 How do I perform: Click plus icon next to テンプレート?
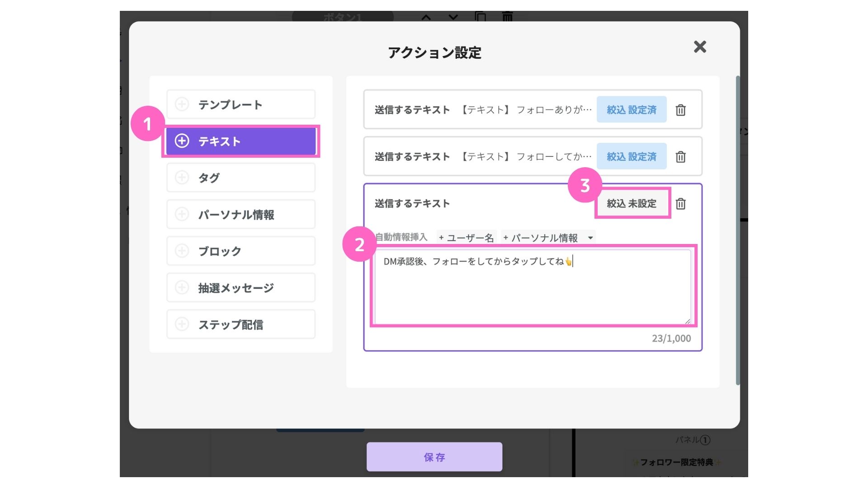pyautogui.click(x=182, y=104)
